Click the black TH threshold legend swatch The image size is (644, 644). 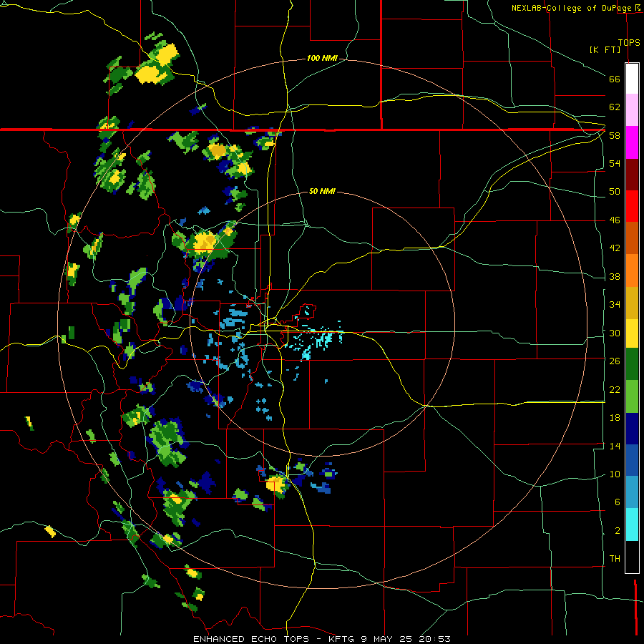tap(632, 557)
